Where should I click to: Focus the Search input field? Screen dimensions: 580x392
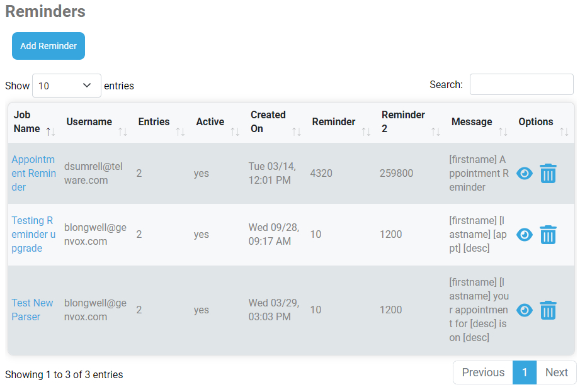521,84
